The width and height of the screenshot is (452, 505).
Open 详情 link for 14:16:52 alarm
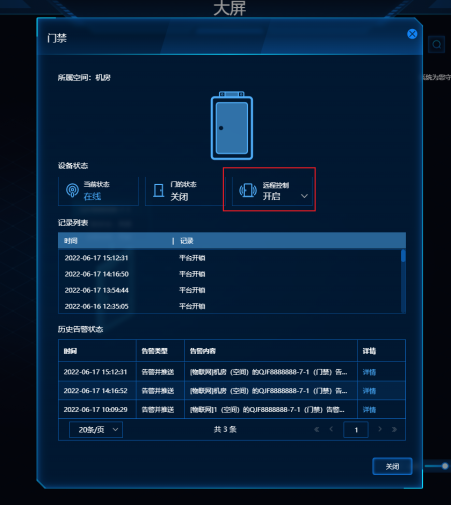pos(369,391)
